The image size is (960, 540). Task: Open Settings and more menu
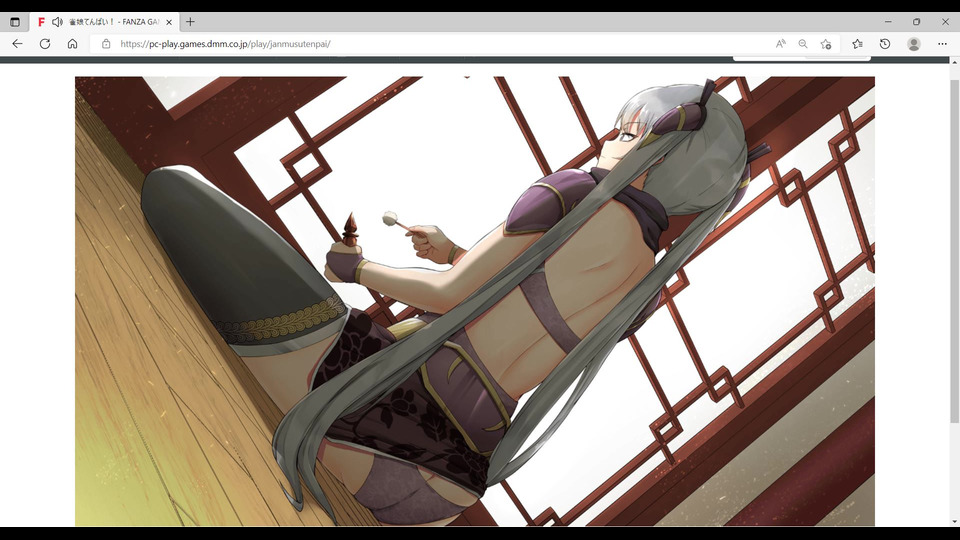942,44
